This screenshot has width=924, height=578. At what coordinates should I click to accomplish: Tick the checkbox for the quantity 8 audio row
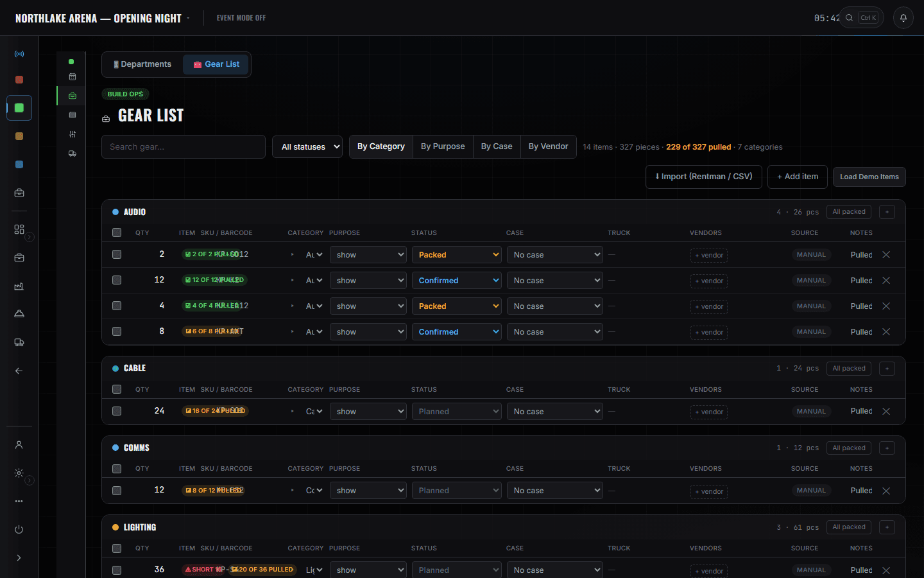pos(117,331)
